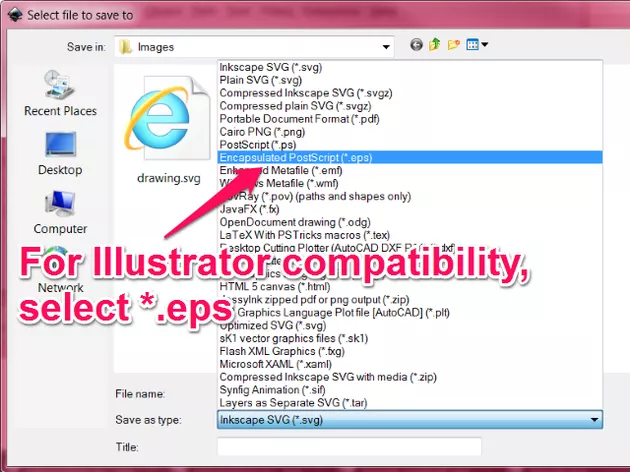630x472 pixels.
Task: Go up one folder level
Action: point(435,46)
